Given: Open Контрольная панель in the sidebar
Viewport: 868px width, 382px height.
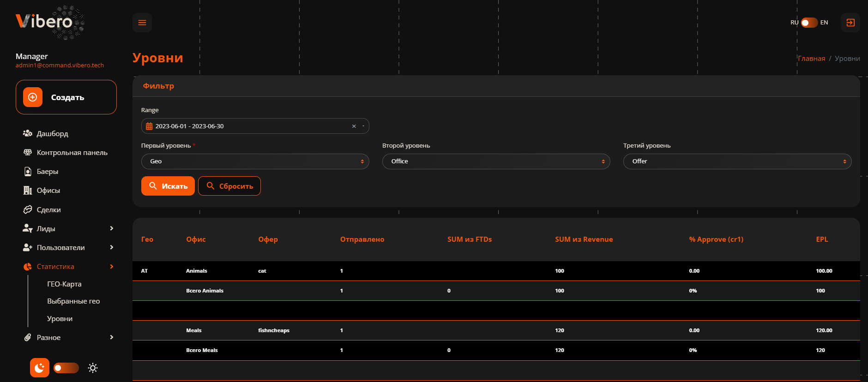Looking at the screenshot, I should pyautogui.click(x=72, y=152).
